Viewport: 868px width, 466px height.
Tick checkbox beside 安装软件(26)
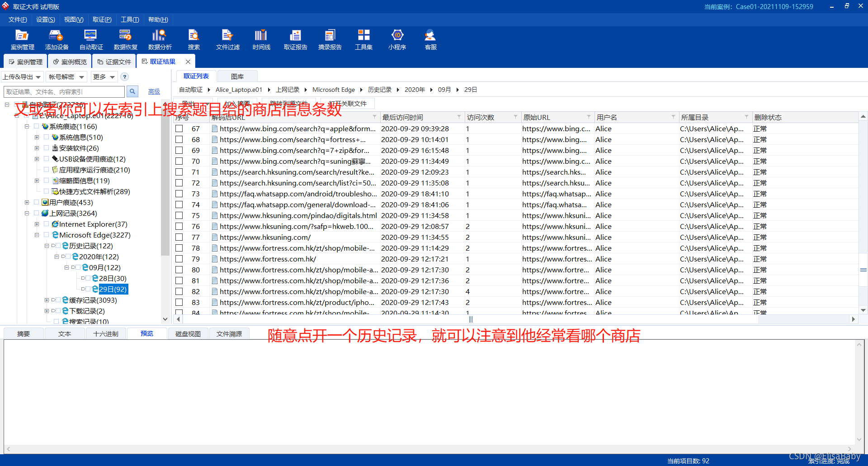point(46,148)
